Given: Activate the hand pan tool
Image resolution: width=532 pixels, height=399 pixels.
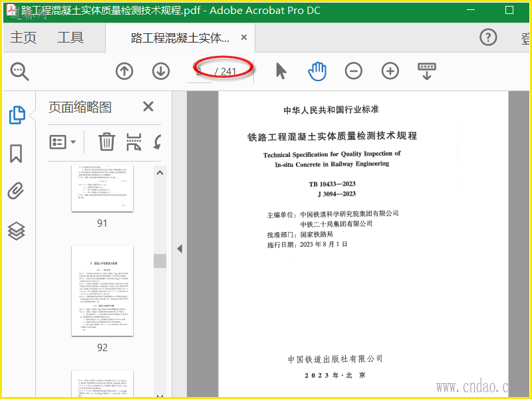Looking at the screenshot, I should tap(317, 71).
